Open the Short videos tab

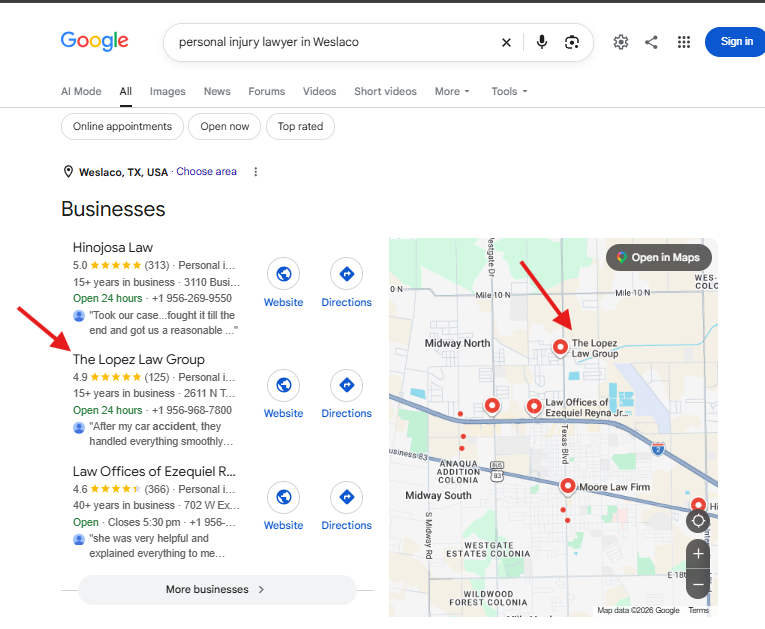tap(385, 91)
